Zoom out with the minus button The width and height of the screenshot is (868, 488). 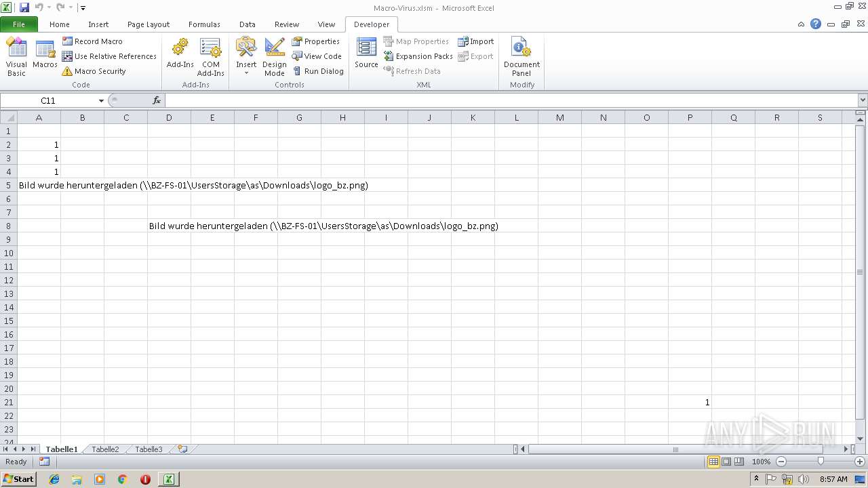pyautogui.click(x=781, y=462)
